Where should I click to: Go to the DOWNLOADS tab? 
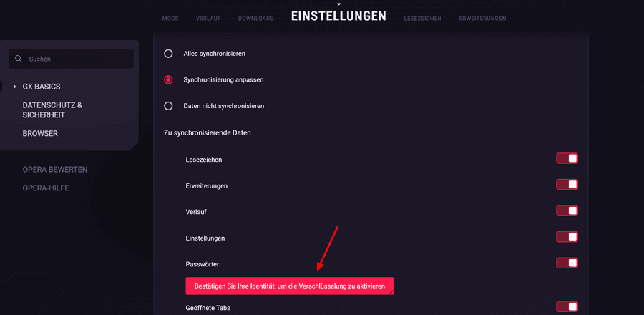pyautogui.click(x=256, y=19)
